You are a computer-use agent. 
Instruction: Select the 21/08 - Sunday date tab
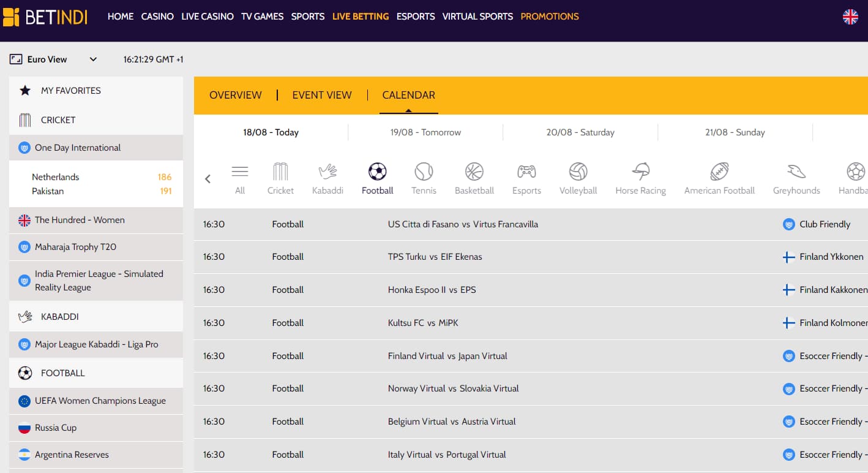coord(735,132)
